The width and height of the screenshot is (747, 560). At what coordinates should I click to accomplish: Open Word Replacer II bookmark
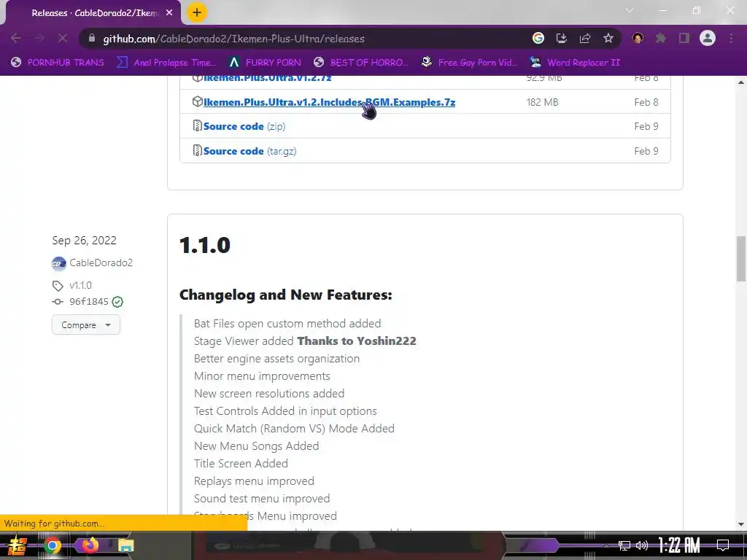575,63
